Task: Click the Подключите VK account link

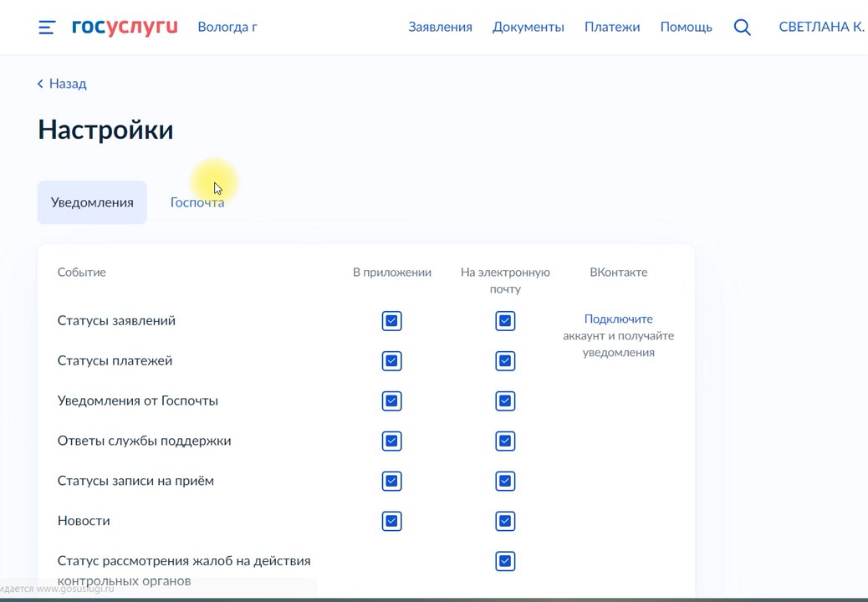Action: click(618, 319)
